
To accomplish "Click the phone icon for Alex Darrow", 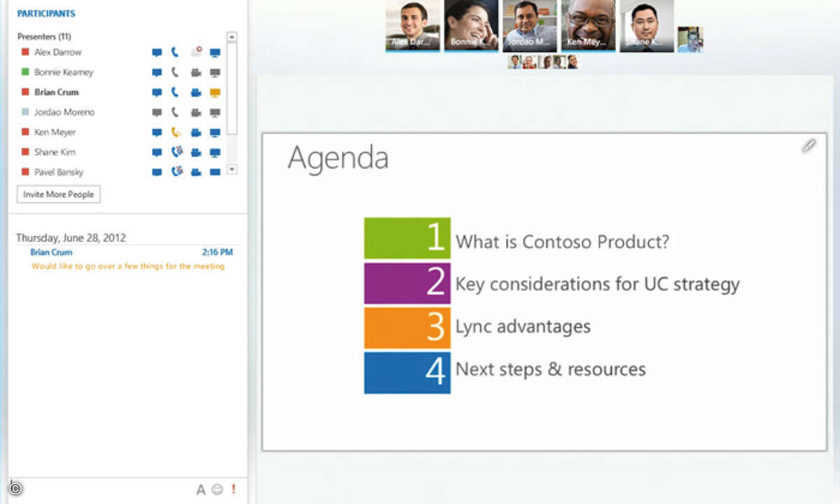I will tap(175, 52).
